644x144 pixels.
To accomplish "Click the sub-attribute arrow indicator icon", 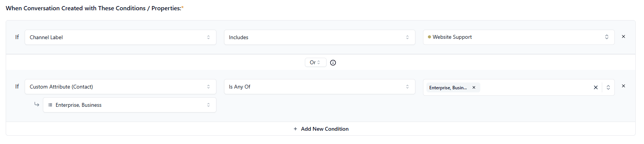I will tap(36, 104).
